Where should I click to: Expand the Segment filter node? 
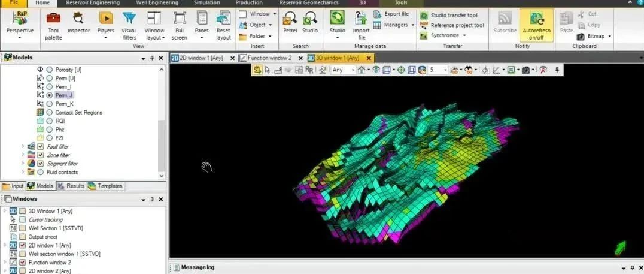coord(23,164)
